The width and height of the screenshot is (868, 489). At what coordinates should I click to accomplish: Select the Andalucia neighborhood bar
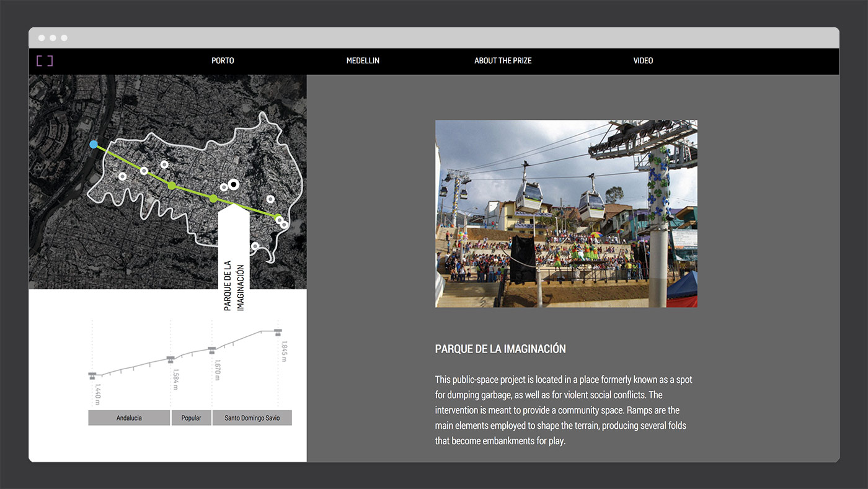tap(129, 418)
